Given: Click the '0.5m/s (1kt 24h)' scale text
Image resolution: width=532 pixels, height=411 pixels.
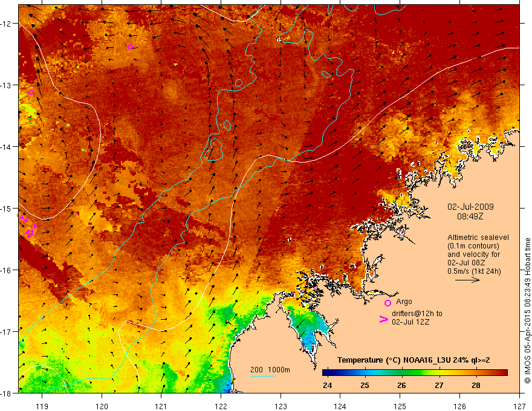Looking at the screenshot, I should coord(474,271).
